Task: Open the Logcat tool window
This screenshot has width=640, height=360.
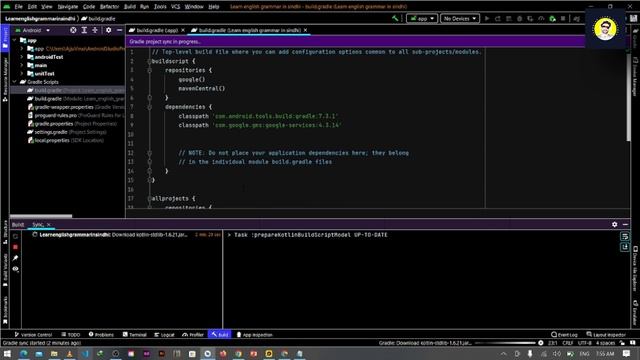Action: (164, 335)
